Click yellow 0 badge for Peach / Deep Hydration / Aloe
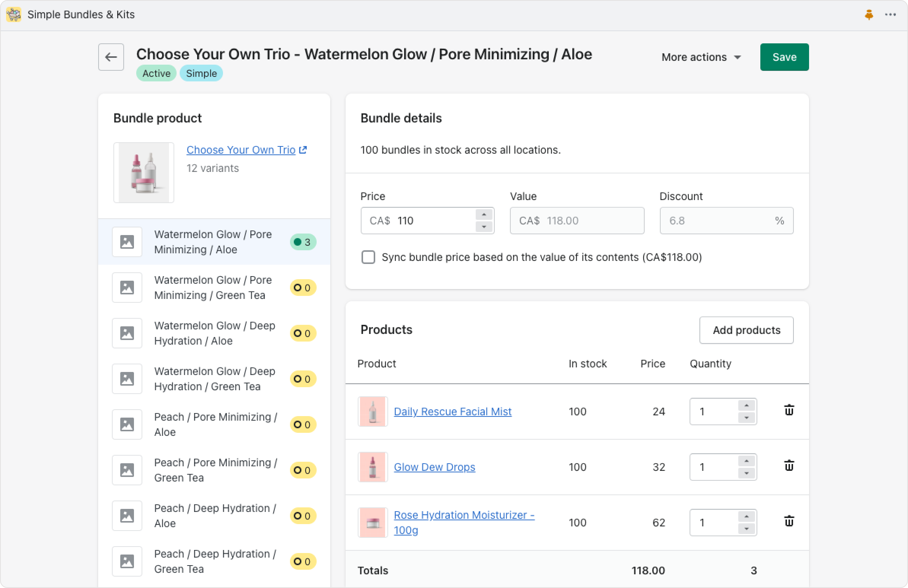Viewport: 908px width, 588px height. click(x=303, y=516)
